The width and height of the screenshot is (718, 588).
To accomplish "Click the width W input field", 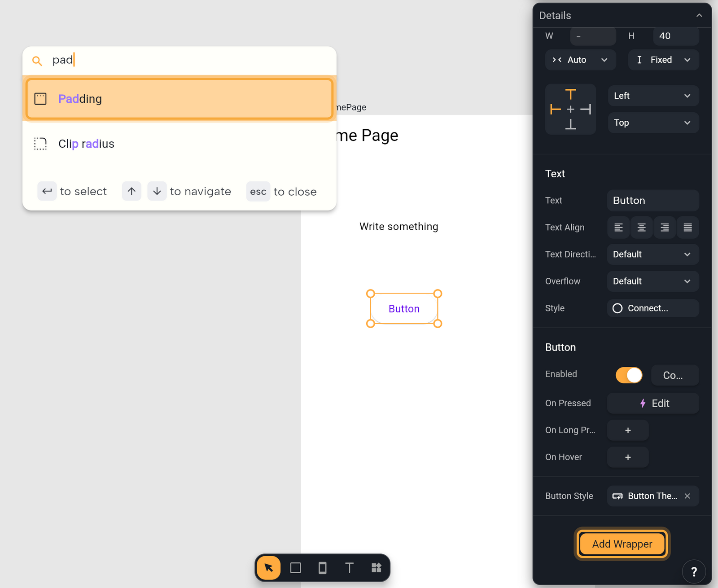I will [593, 36].
